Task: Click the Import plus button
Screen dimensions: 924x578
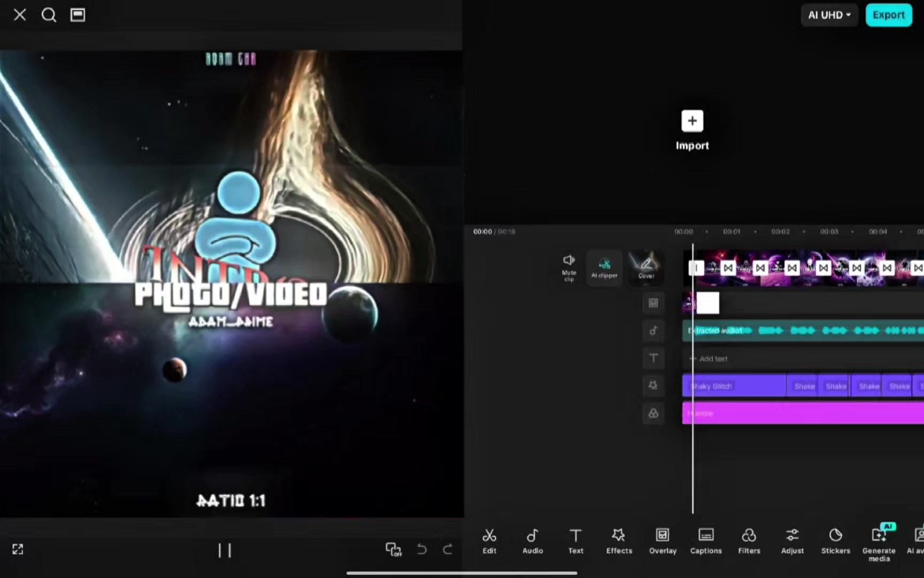Action: [692, 121]
